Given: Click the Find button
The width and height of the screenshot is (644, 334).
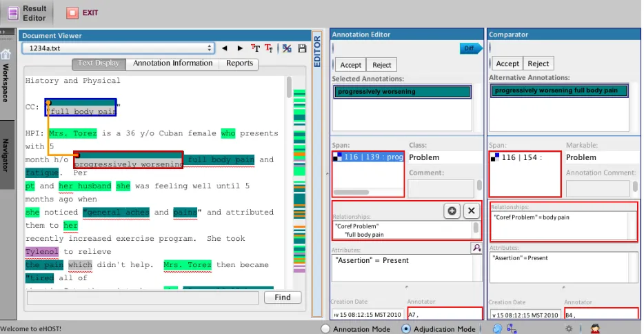Looking at the screenshot, I should pyautogui.click(x=283, y=297).
